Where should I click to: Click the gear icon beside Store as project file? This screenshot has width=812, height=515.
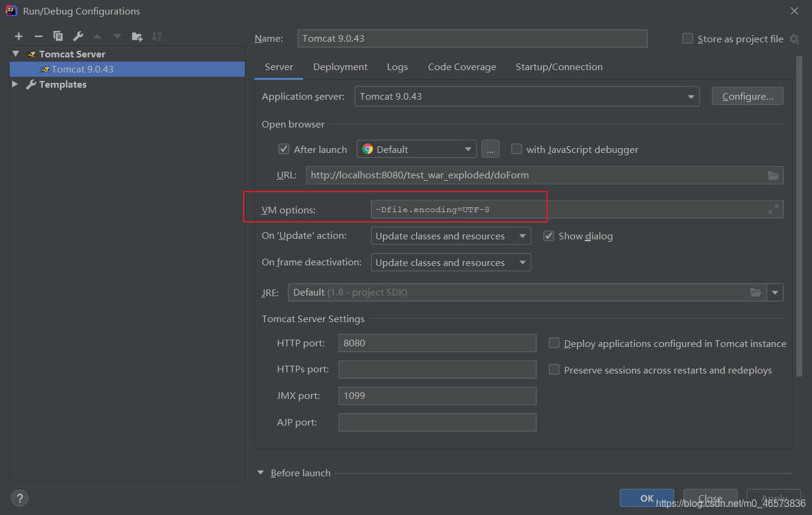pyautogui.click(x=794, y=39)
